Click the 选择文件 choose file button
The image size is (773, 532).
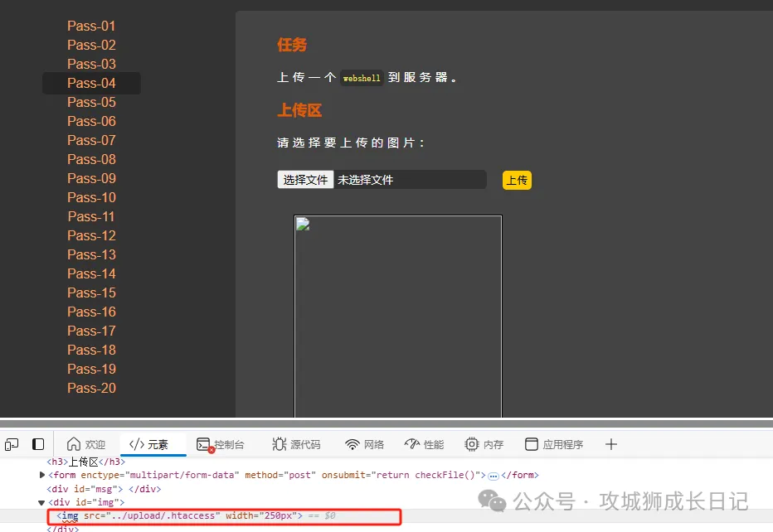(x=305, y=180)
